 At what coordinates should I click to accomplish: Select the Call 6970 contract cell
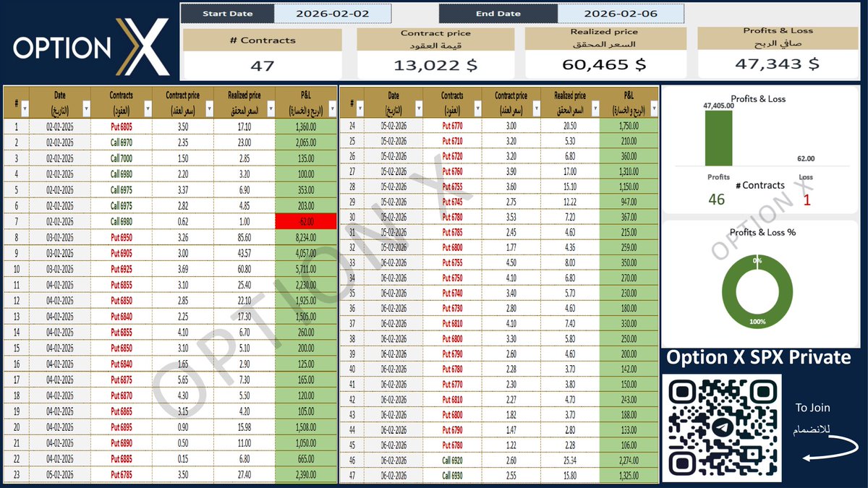(x=122, y=142)
